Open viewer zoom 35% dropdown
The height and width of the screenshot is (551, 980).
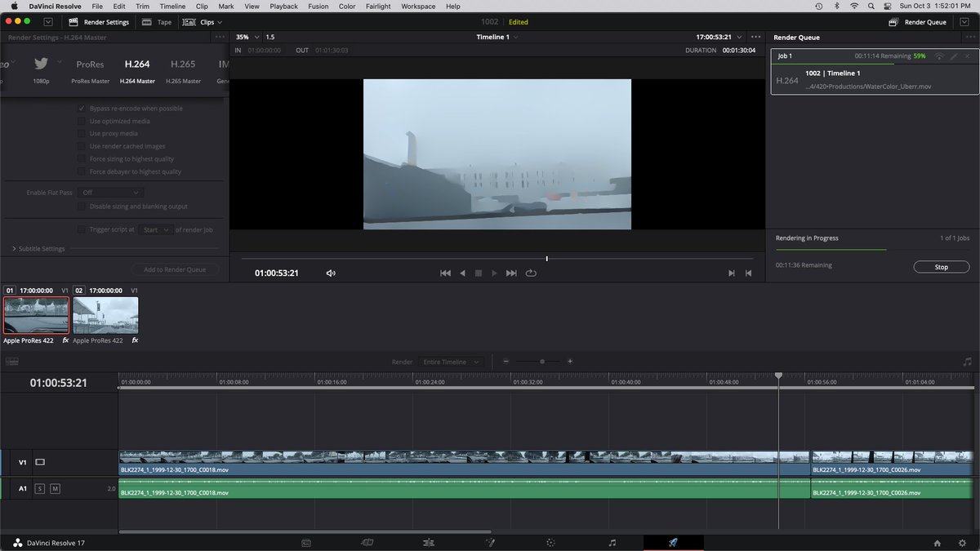[x=247, y=38]
